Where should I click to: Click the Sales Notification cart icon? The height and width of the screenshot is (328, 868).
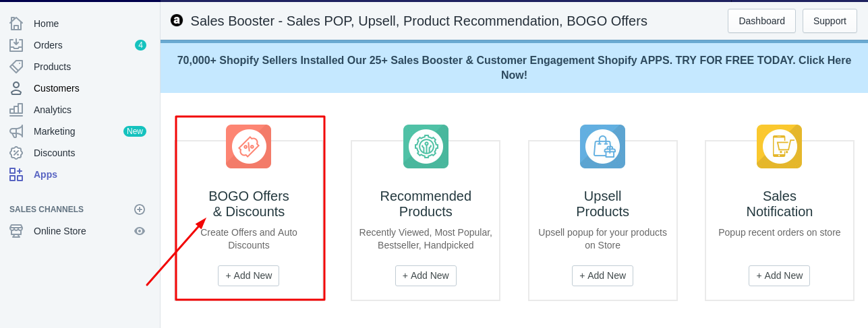pyautogui.click(x=779, y=146)
